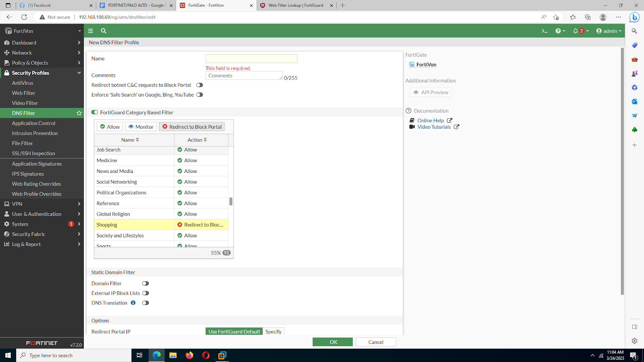This screenshot has width=644, height=362.
Task: Click the Comments text field
Action: 244,76
